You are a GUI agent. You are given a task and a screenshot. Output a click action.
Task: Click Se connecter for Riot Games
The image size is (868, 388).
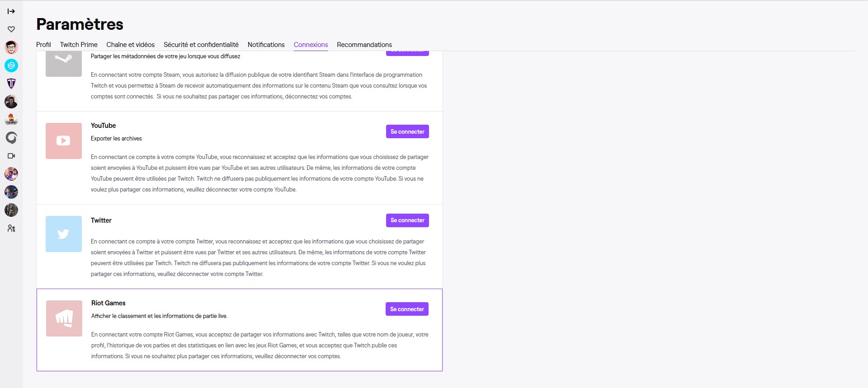(407, 309)
